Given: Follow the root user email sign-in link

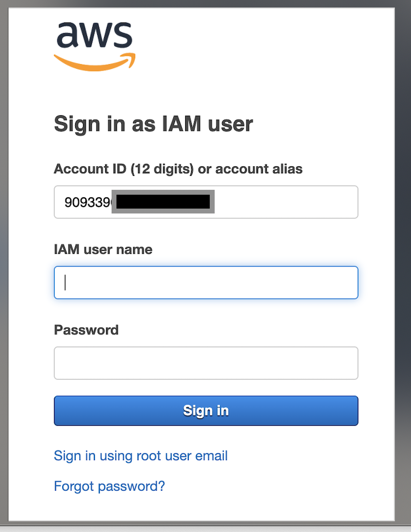Looking at the screenshot, I should point(141,455).
